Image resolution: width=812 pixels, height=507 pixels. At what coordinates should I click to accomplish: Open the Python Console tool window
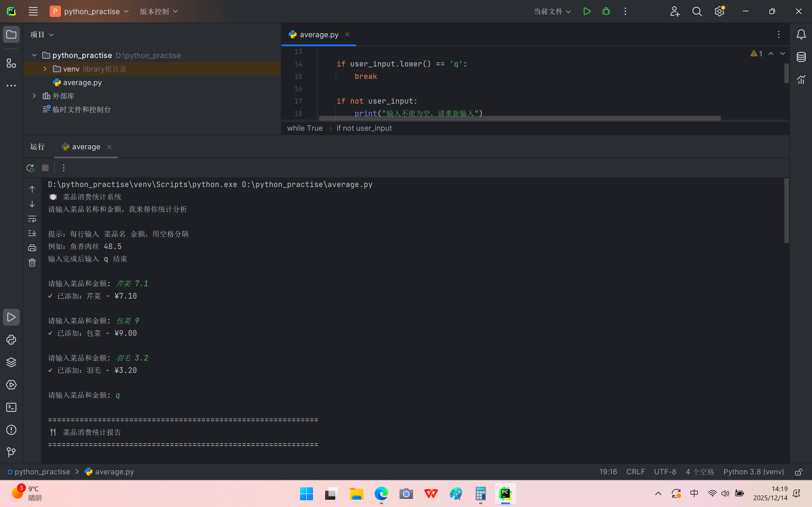tap(11, 340)
